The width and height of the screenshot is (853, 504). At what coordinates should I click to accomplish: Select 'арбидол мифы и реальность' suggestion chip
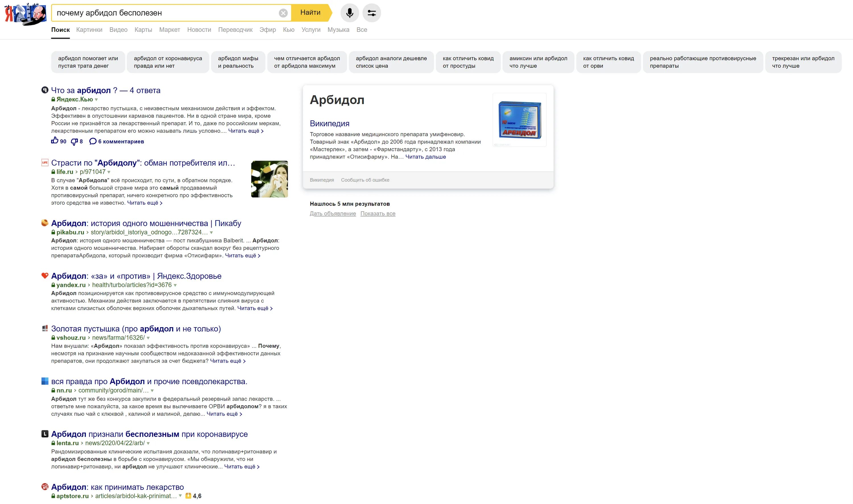point(238,62)
